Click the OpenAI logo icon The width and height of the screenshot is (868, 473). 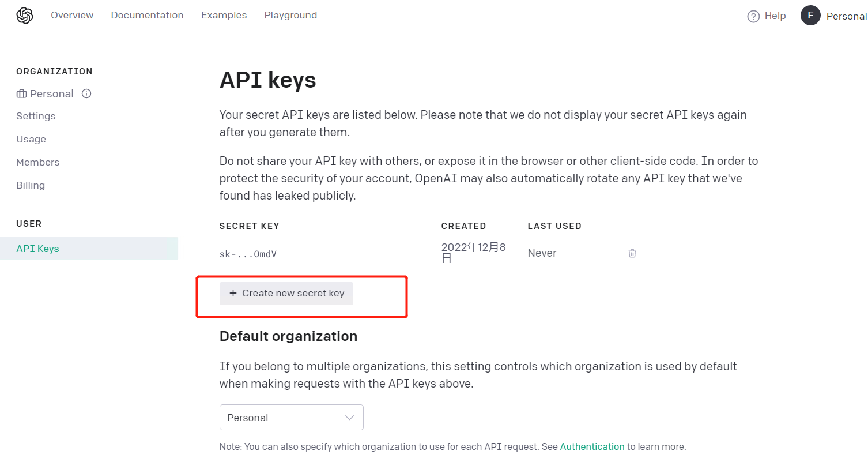(x=25, y=16)
